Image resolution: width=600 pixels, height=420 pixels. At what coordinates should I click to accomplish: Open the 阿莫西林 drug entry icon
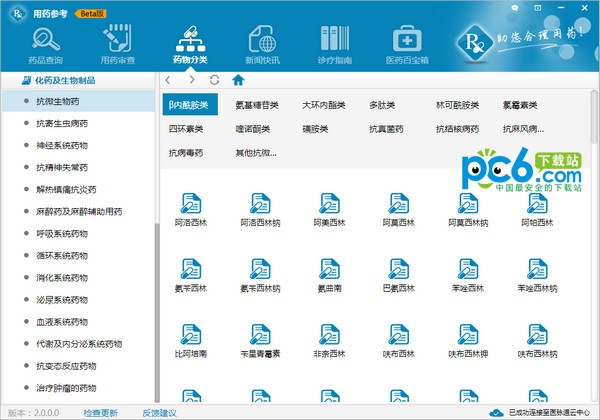(x=323, y=207)
